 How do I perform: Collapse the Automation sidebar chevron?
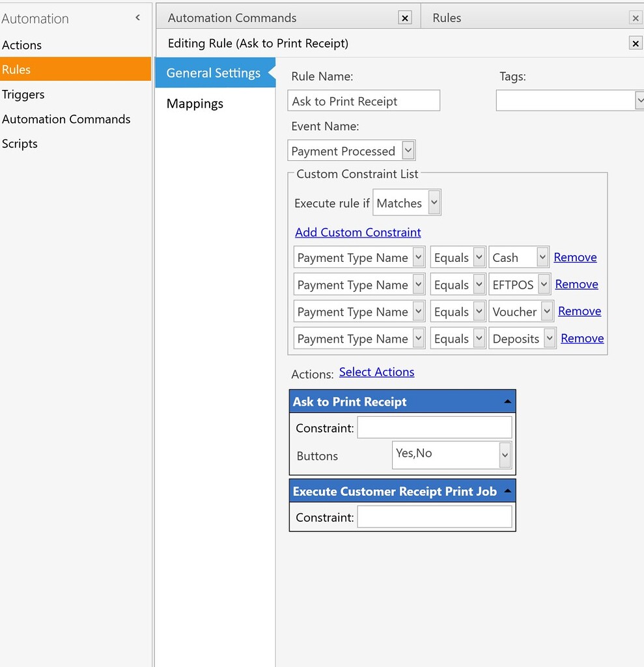tap(137, 18)
